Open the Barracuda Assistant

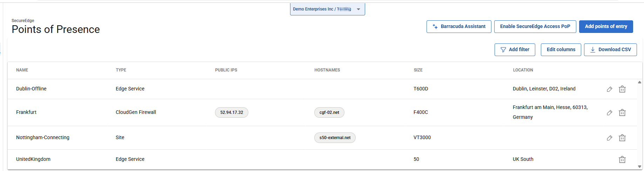(x=459, y=27)
